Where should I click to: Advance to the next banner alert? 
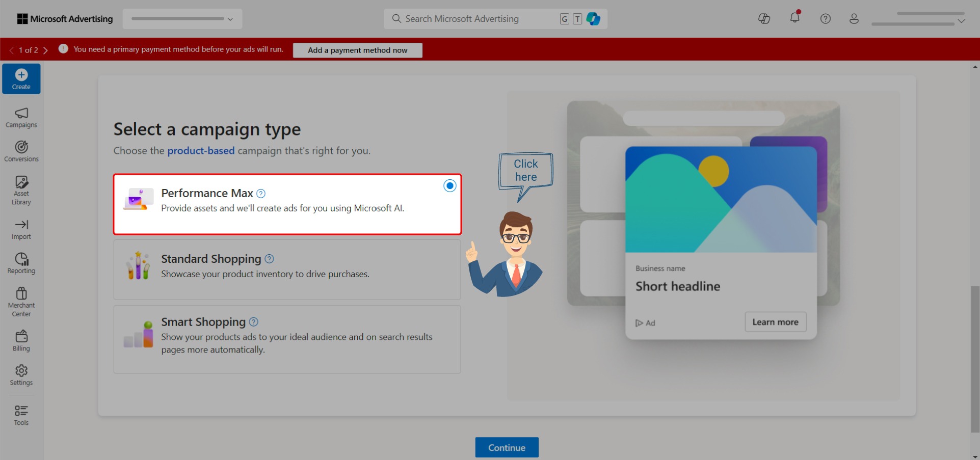click(46, 50)
